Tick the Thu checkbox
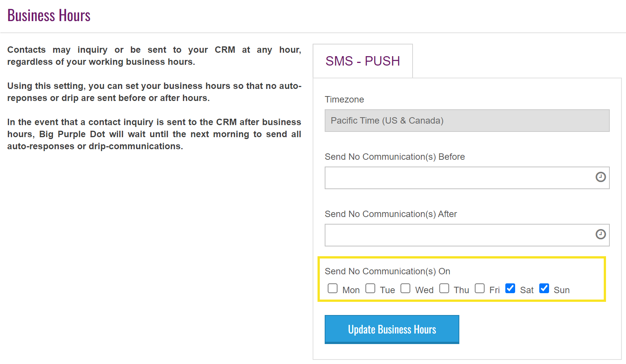 pos(444,288)
